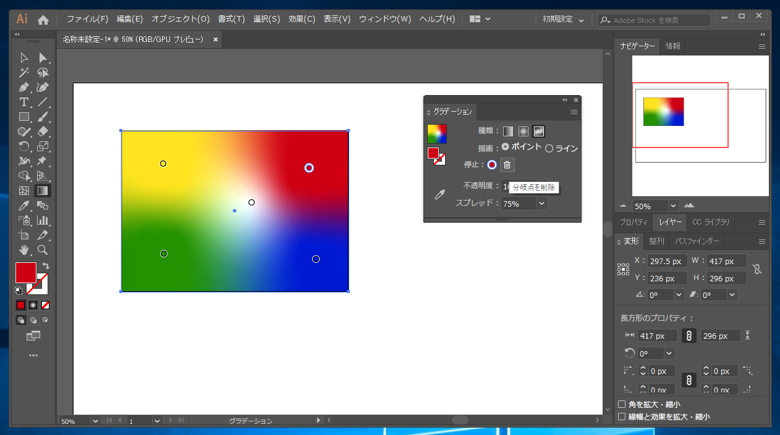Select the Magic Wand tool
Screen dimensions: 780x435
23,73
